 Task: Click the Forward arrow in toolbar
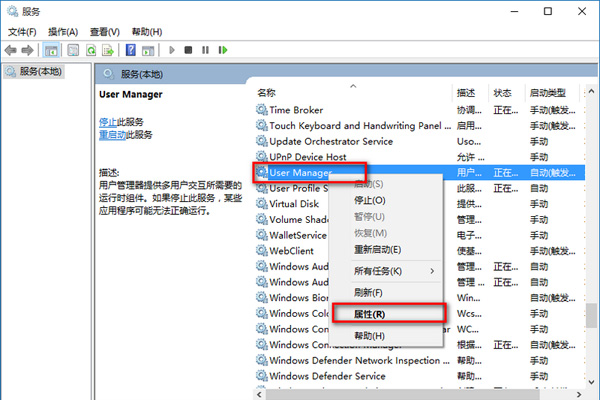[x=27, y=50]
